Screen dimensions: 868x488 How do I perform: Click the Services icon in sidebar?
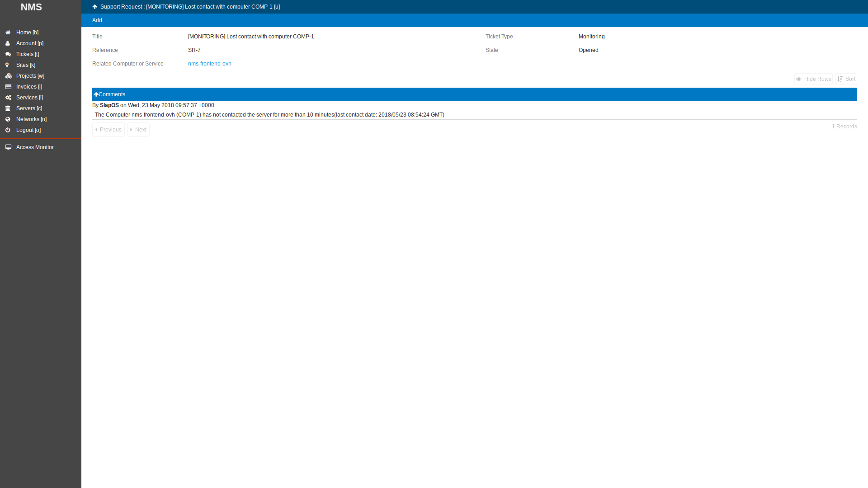8,97
